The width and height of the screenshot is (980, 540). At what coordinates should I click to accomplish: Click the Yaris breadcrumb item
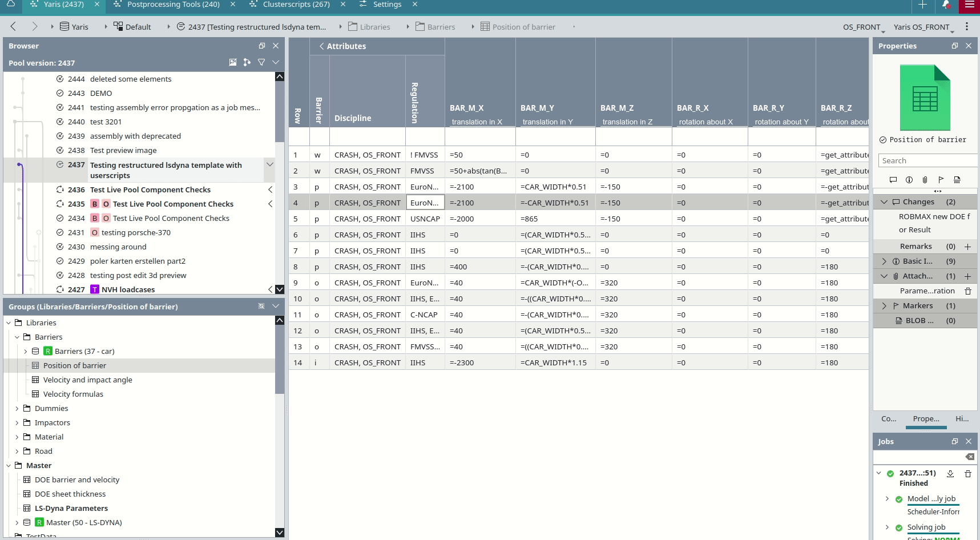coord(74,27)
